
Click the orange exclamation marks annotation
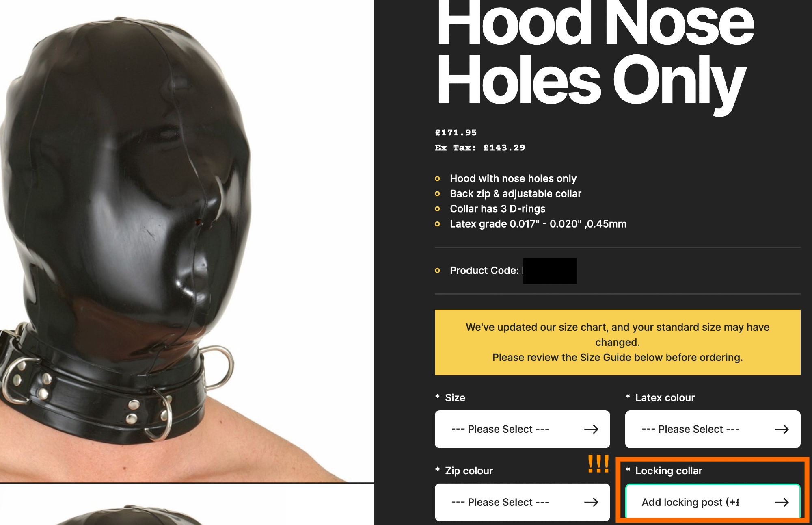[598, 464]
